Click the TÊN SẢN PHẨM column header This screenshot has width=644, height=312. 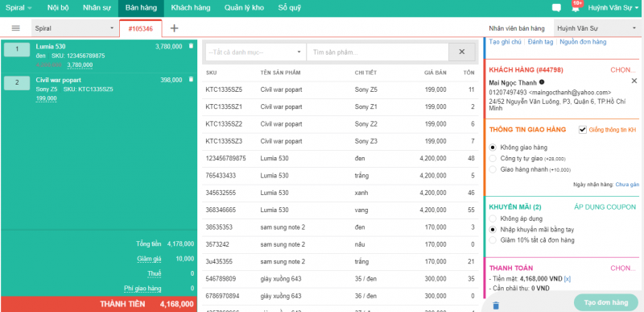point(280,73)
